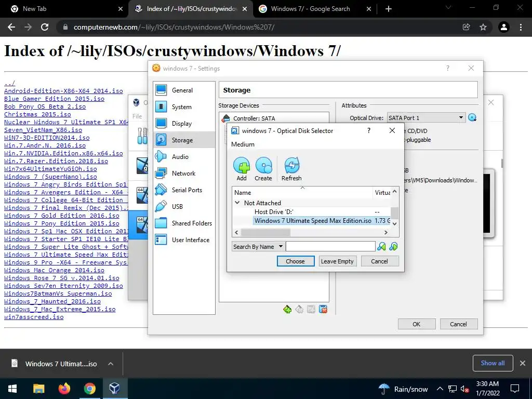
Task: Click the Leave Empty button
Action: [x=337, y=261]
